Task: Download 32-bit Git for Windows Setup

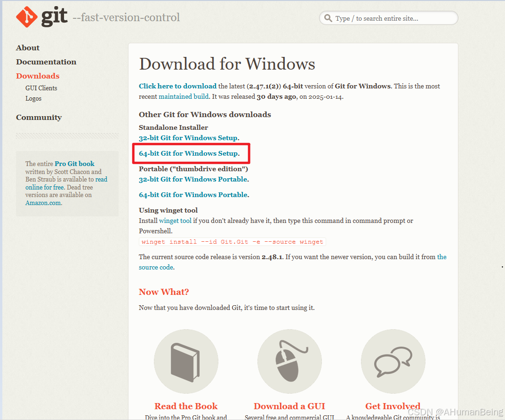Action: point(188,138)
